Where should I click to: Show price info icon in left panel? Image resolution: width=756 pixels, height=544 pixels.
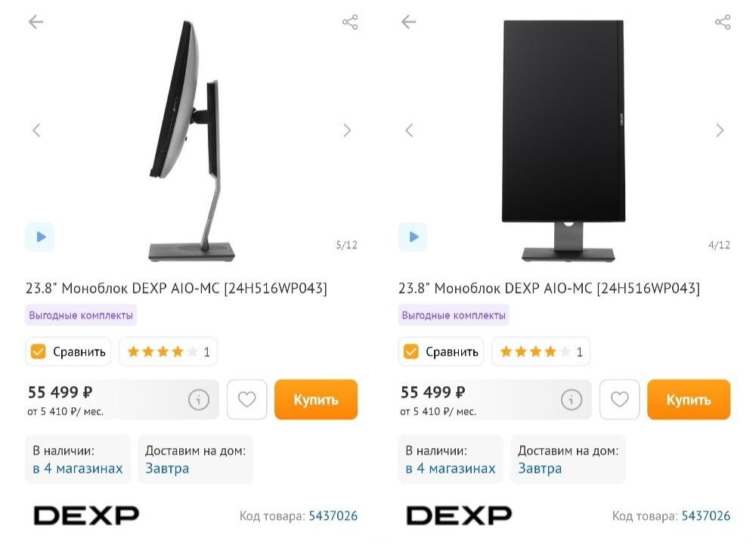199,400
